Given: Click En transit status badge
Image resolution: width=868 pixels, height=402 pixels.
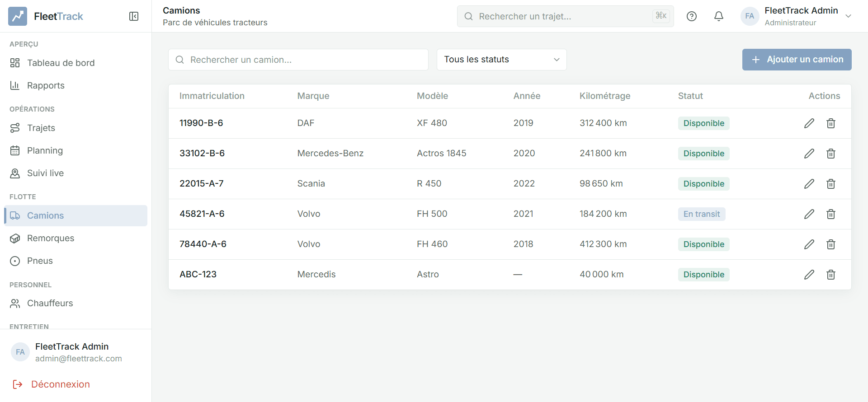Looking at the screenshot, I should click(x=702, y=214).
